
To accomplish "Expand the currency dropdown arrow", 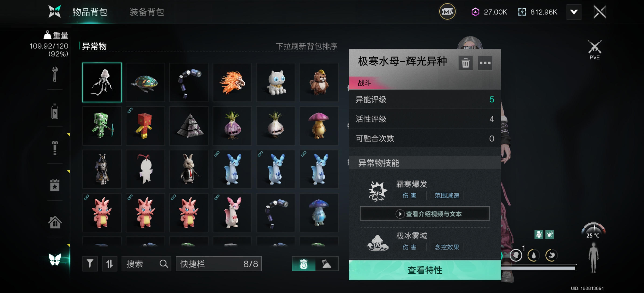I will 574,12.
